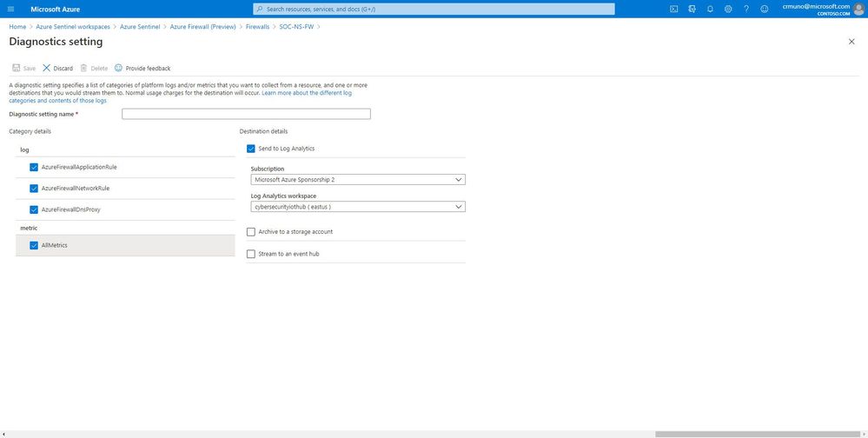Screen dimensions: 868x438
Task: Click the Save disk icon
Action: pos(16,68)
